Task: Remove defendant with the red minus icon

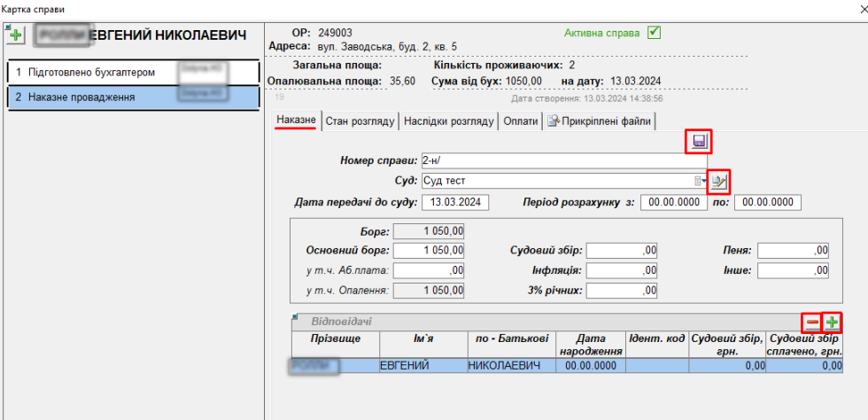Action: (x=810, y=323)
